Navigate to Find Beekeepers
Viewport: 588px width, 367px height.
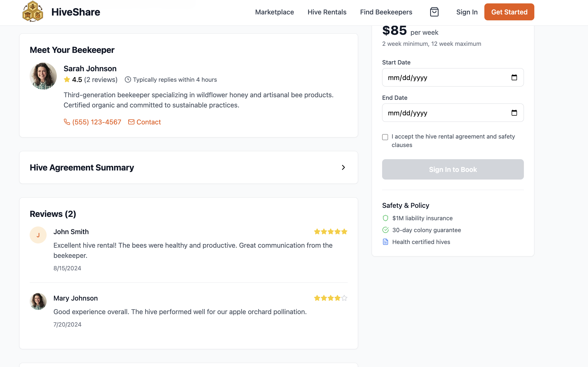tap(386, 12)
